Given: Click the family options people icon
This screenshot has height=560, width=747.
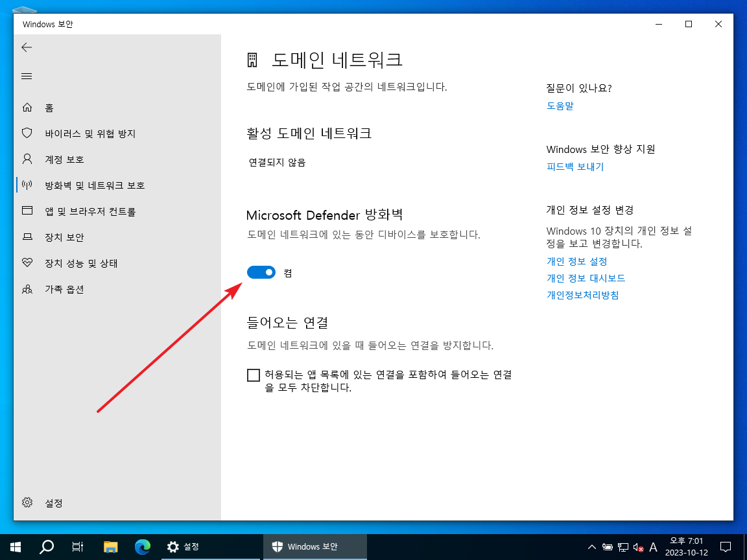Looking at the screenshot, I should [x=27, y=288].
